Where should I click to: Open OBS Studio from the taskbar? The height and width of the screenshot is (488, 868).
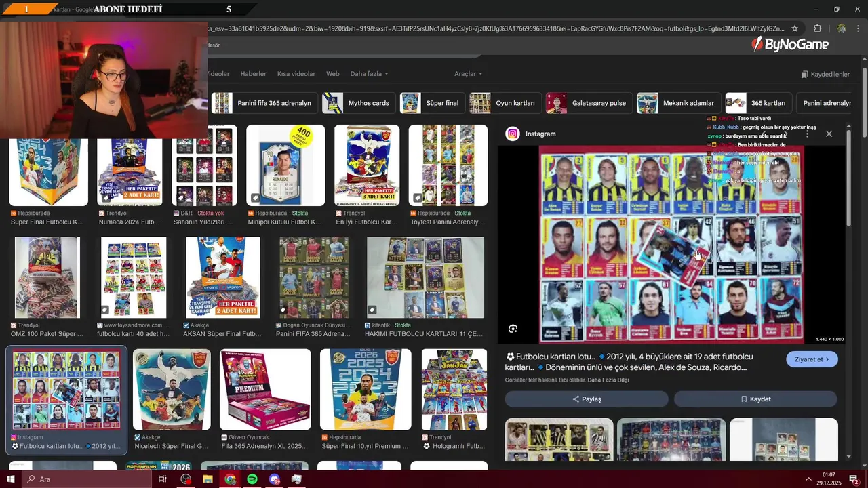(x=186, y=479)
